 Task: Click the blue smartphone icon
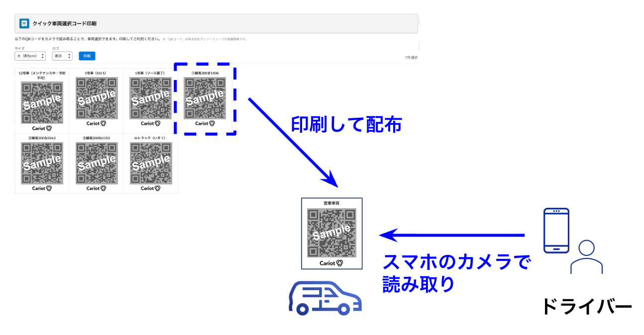tap(556, 230)
